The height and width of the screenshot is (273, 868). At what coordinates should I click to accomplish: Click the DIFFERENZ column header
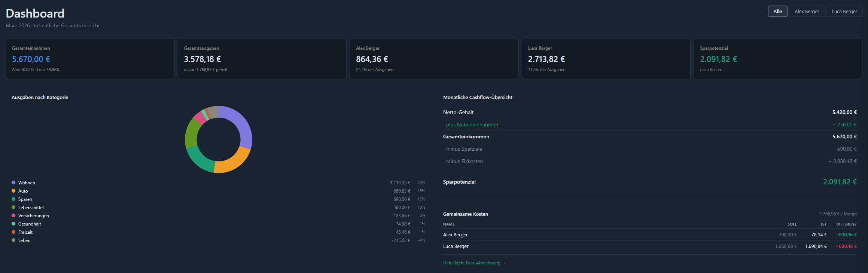pyautogui.click(x=846, y=224)
